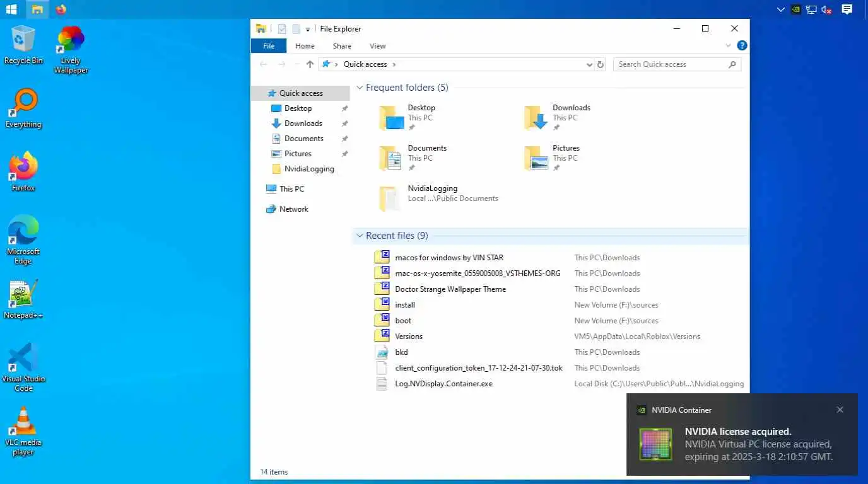
Task: Click the Windows Start button
Action: pos(11,9)
